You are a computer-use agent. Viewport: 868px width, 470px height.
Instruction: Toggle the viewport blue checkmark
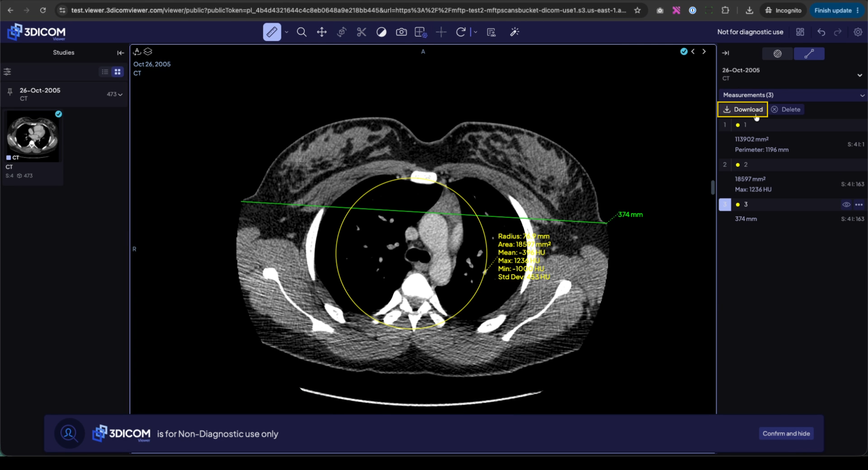pos(684,52)
